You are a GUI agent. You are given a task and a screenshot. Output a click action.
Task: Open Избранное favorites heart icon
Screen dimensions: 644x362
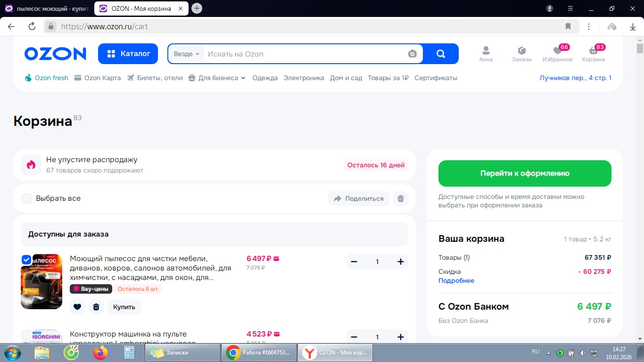pyautogui.click(x=557, y=51)
